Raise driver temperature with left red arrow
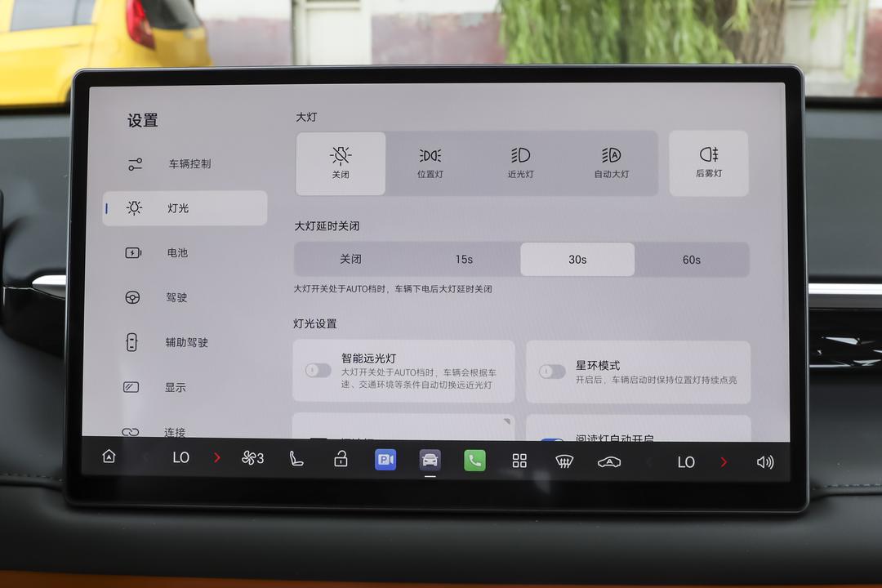882x588 pixels. click(x=217, y=458)
